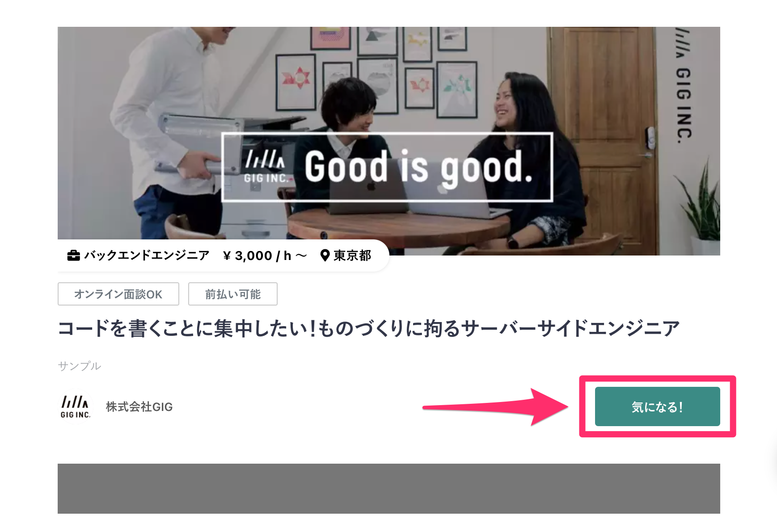Click the gray placeholder image below company row
This screenshot has width=777, height=532.
[x=389, y=489]
